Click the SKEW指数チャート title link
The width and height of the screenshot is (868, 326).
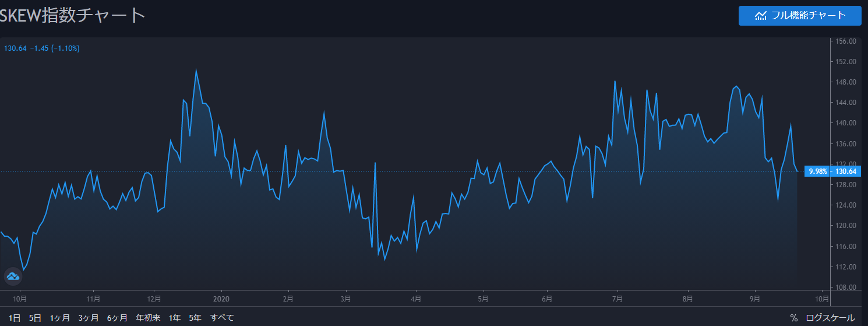pos(72,16)
